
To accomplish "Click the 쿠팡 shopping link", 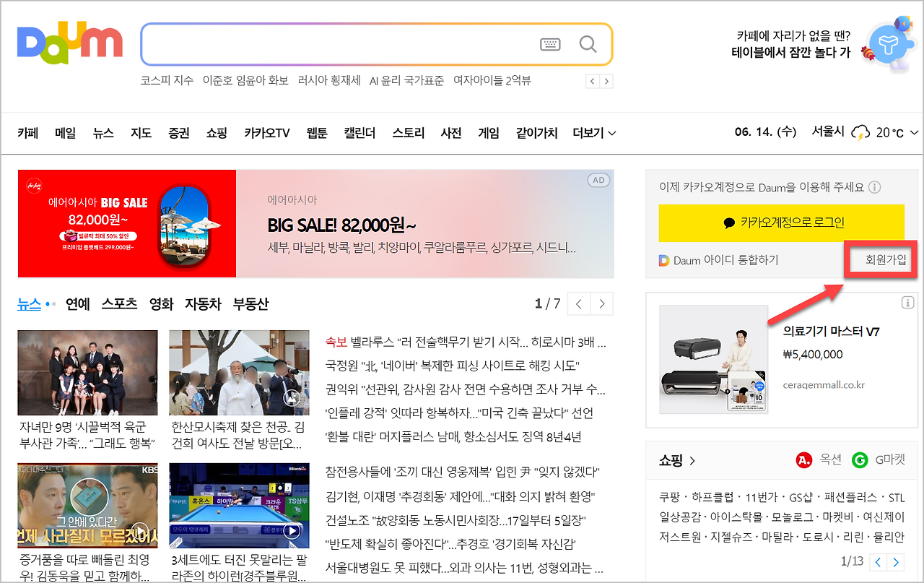I will coord(669,498).
